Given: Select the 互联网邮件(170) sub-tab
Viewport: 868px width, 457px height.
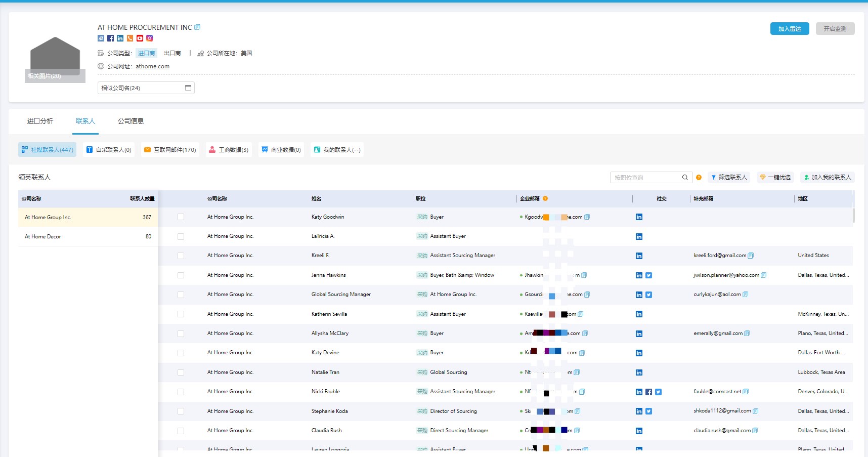Looking at the screenshot, I should (x=170, y=150).
